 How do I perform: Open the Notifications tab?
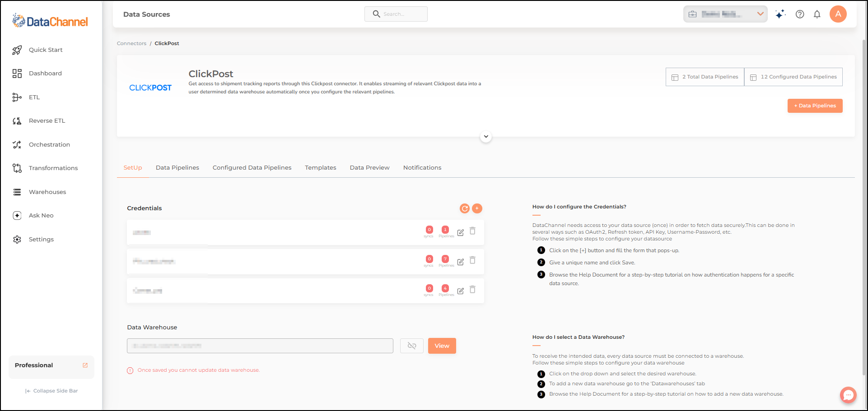click(x=422, y=168)
